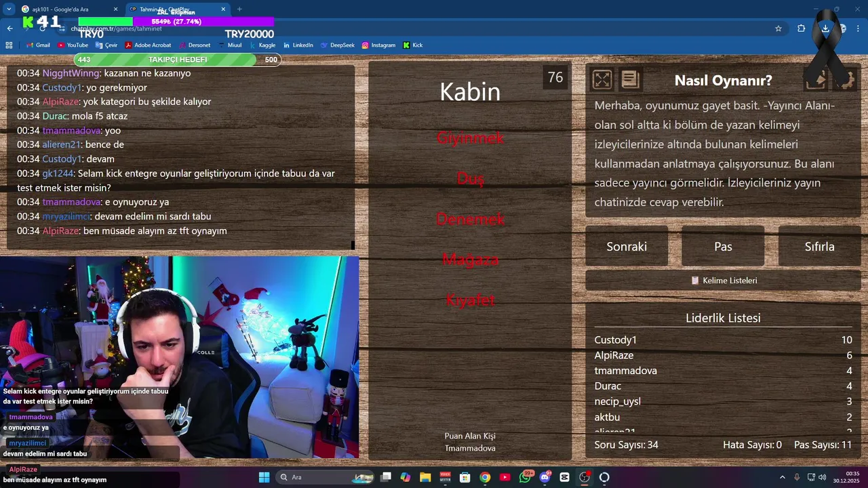Open the Windows Start menu
The height and width of the screenshot is (488, 868).
tap(264, 477)
